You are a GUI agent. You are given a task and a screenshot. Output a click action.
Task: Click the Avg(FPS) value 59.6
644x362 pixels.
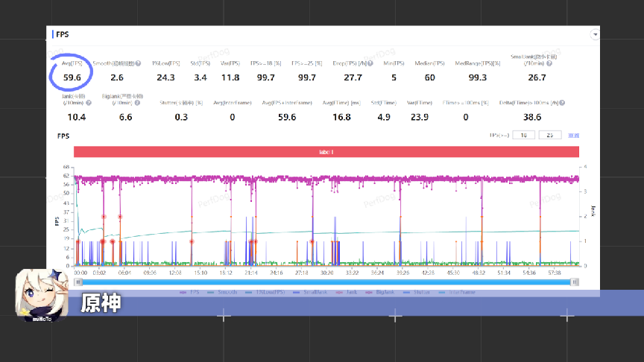pyautogui.click(x=72, y=77)
